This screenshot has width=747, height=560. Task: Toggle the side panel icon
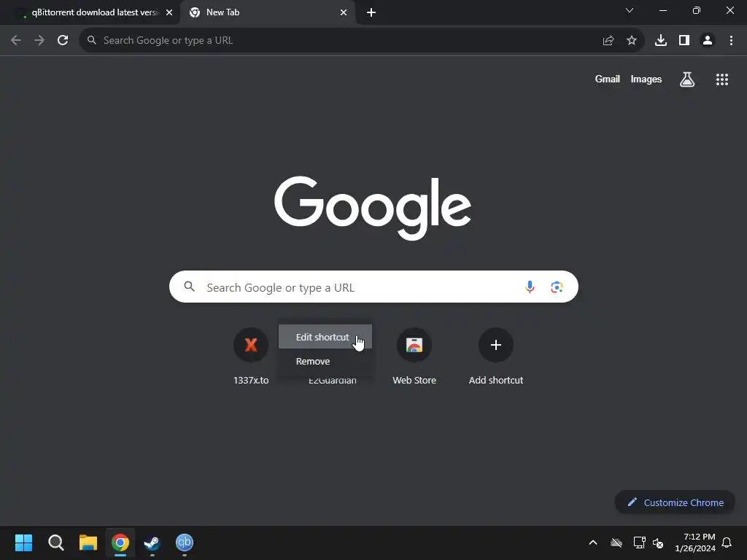[684, 41]
